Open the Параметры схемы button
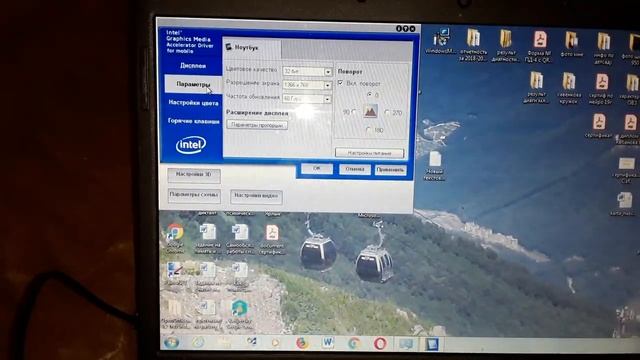Image resolution: width=640 pixels, height=360 pixels. click(x=194, y=195)
